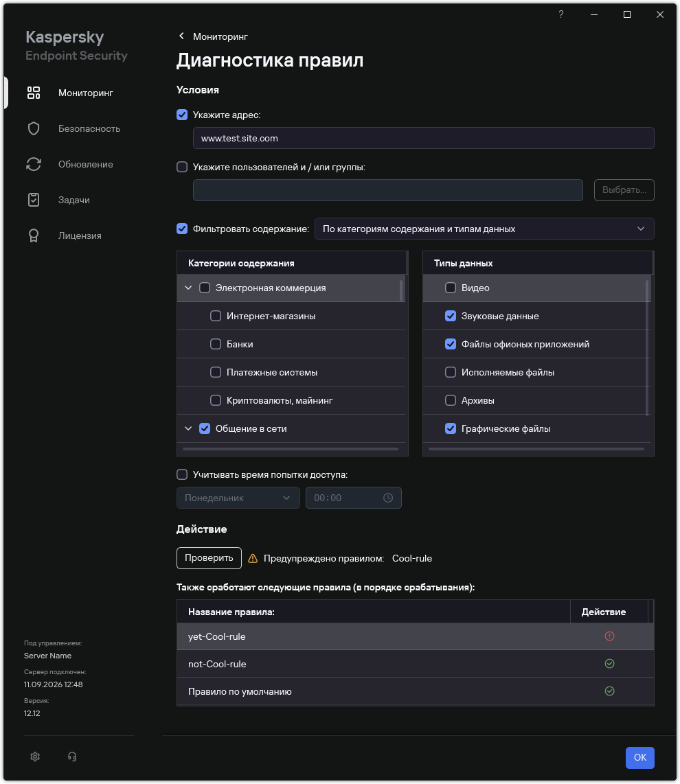Uncheck the Общение в сети category checkbox
The image size is (680, 784).
pyautogui.click(x=205, y=428)
